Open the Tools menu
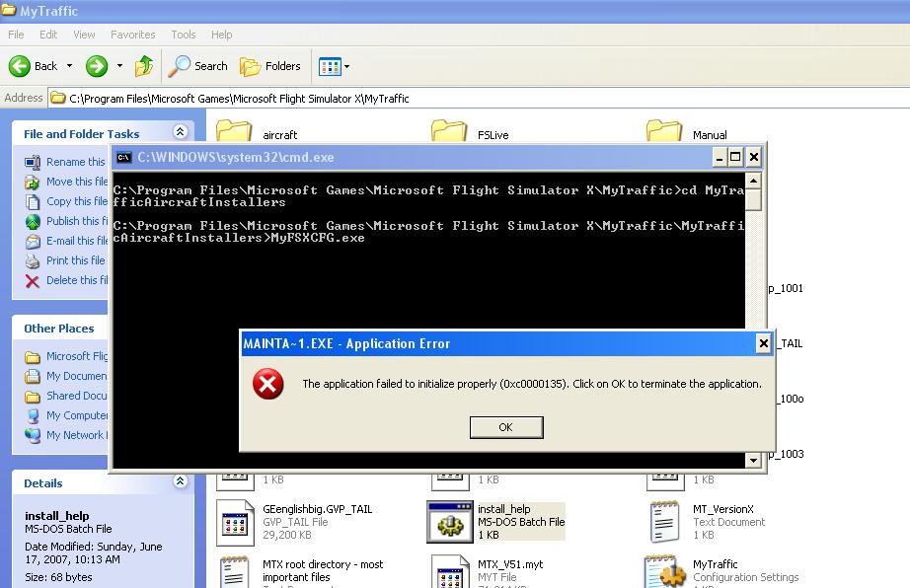The image size is (910, 588). click(184, 35)
